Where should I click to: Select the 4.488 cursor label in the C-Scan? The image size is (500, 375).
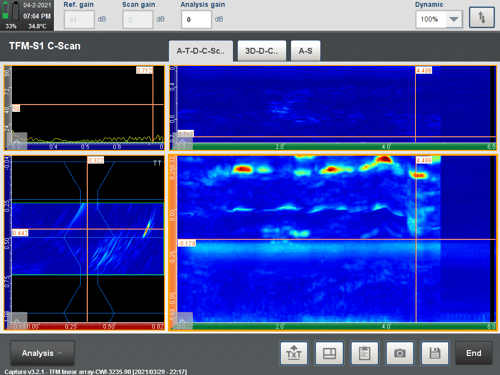pyautogui.click(x=424, y=160)
